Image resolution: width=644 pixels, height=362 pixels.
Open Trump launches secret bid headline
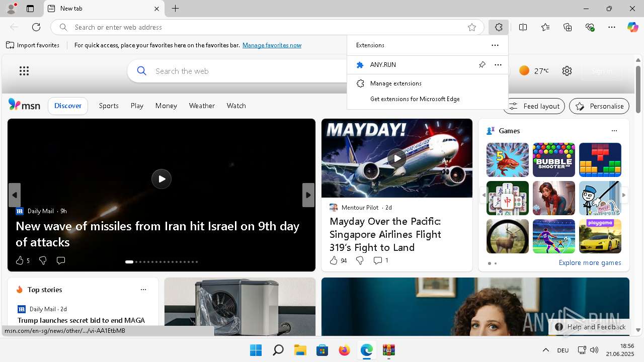[81, 320]
